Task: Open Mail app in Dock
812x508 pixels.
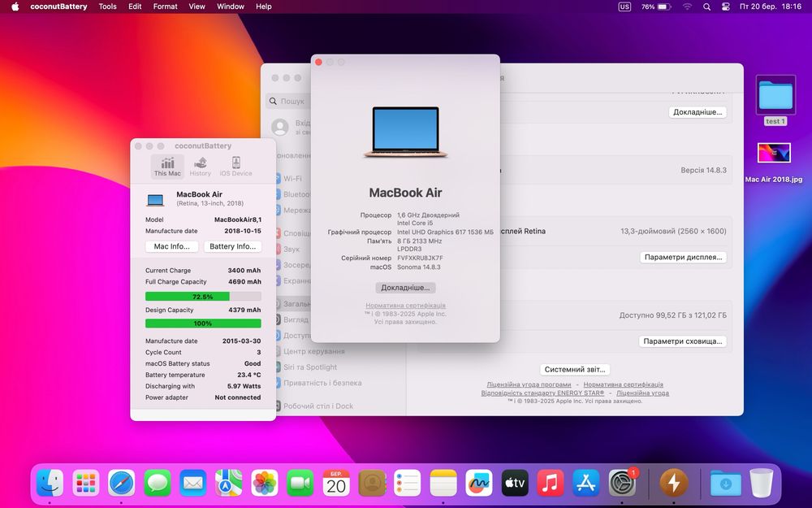Action: pos(193,483)
